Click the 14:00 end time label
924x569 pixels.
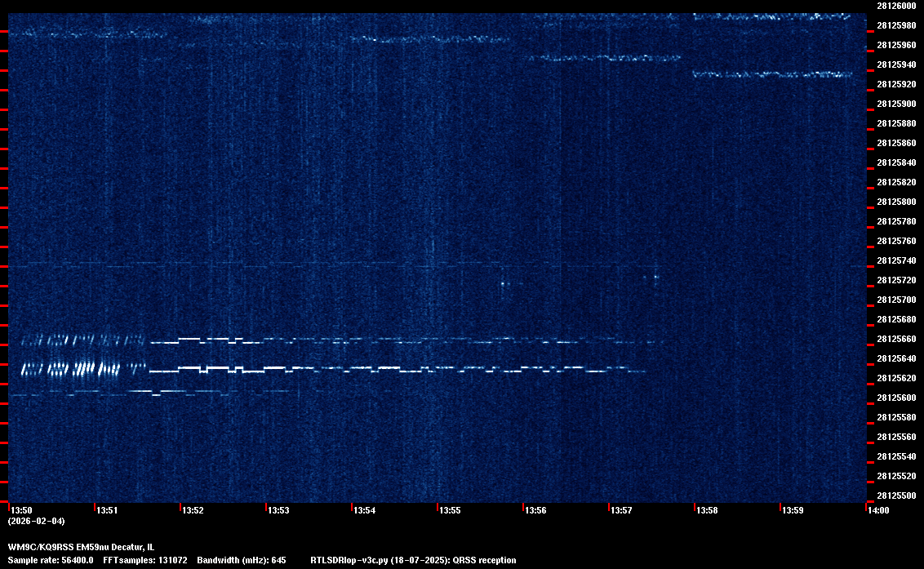877,511
